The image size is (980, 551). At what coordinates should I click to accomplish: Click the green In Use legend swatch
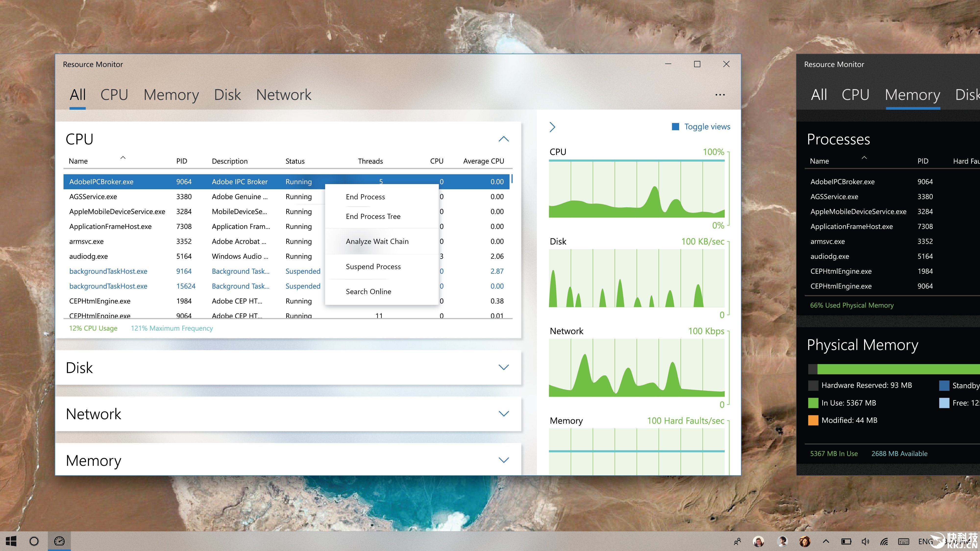coord(813,403)
